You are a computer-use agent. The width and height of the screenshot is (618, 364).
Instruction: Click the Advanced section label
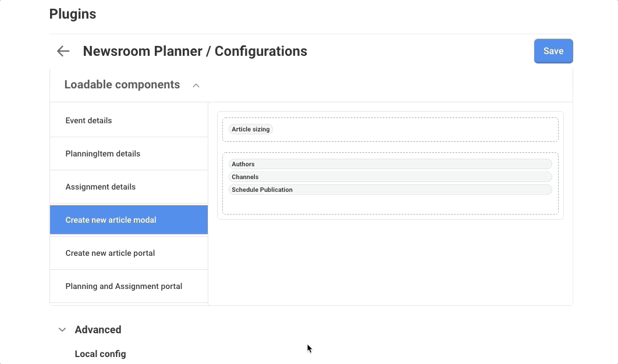pos(98,330)
